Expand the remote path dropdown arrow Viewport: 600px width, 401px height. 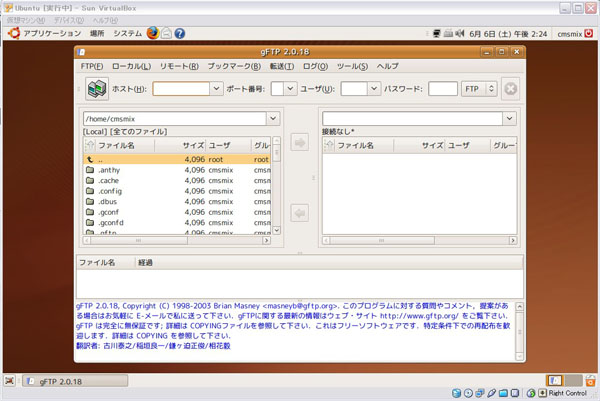click(x=509, y=119)
